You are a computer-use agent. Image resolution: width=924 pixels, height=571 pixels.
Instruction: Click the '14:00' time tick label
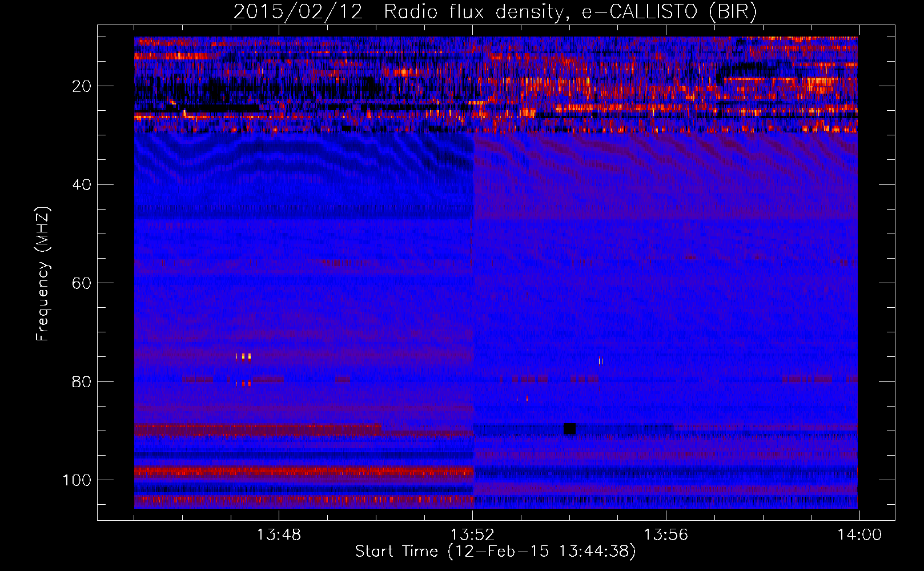pyautogui.click(x=859, y=535)
